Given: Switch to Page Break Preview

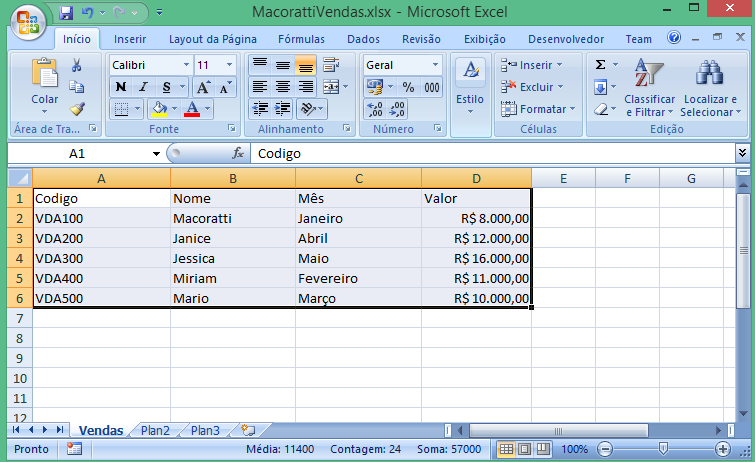Looking at the screenshot, I should tap(543, 449).
